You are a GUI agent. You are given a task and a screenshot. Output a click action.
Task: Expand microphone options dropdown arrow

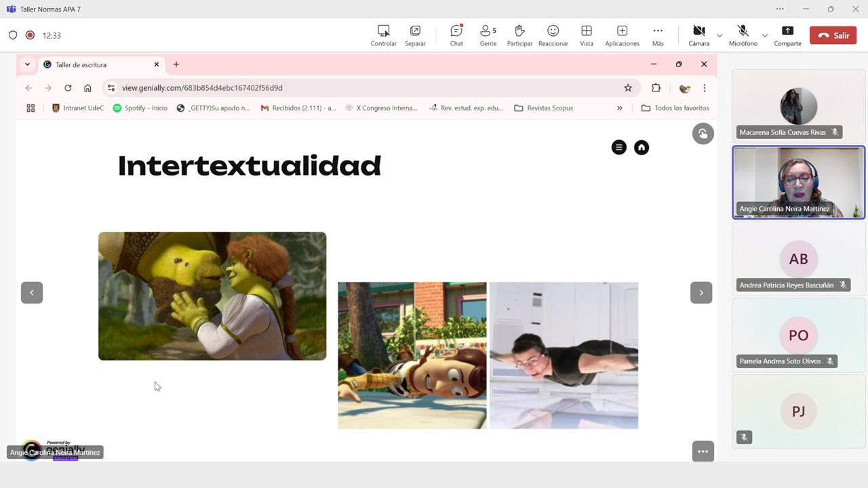[765, 35]
